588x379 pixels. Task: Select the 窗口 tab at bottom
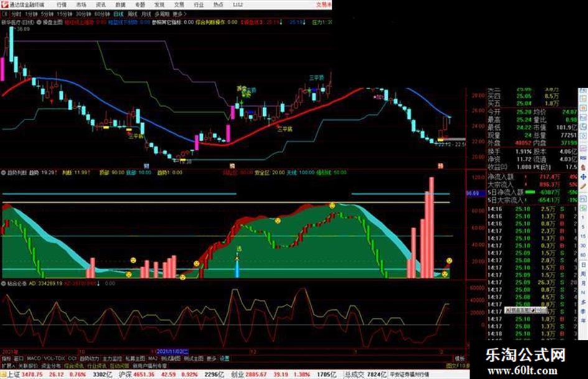point(19,358)
